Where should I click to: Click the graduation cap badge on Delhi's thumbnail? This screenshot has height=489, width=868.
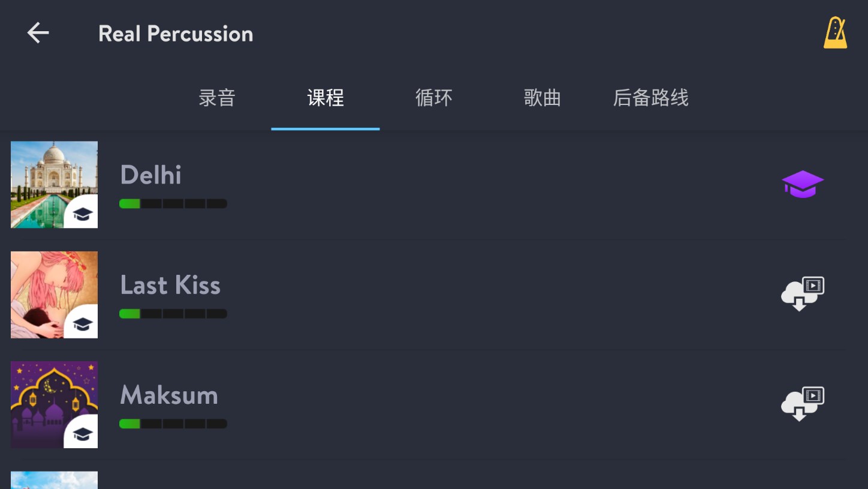[x=83, y=213]
